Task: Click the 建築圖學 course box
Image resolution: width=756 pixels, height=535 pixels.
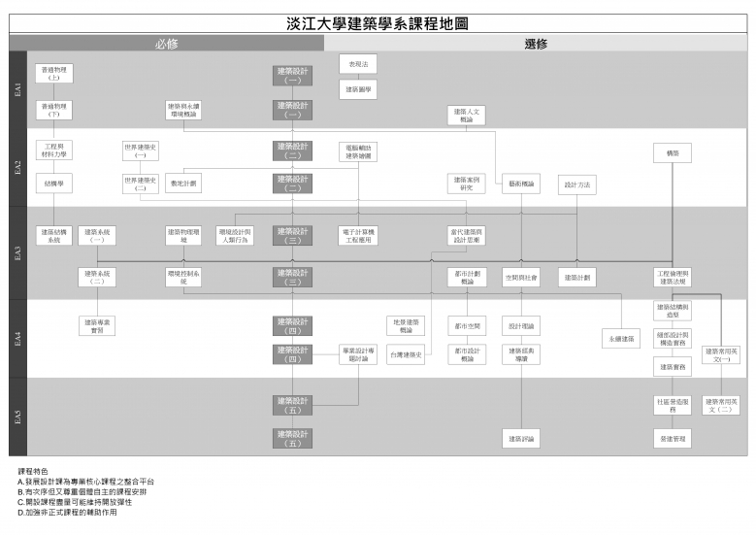Action: coord(358,89)
